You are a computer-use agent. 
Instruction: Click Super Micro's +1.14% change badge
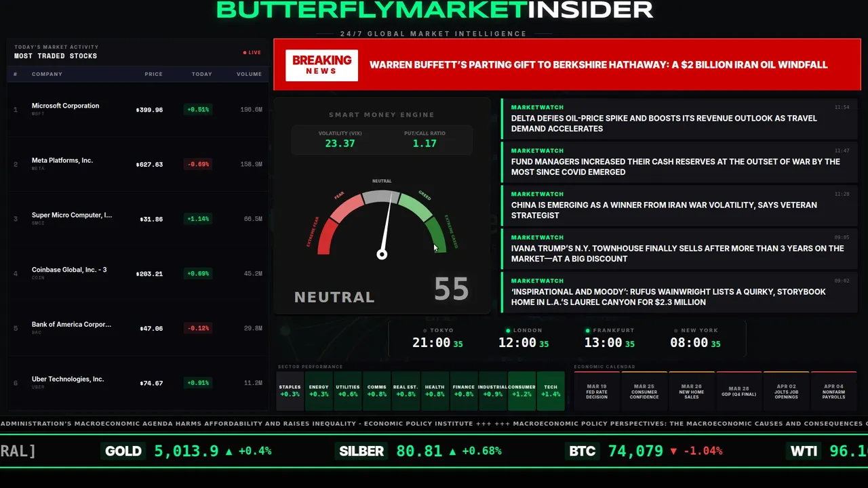pos(198,219)
